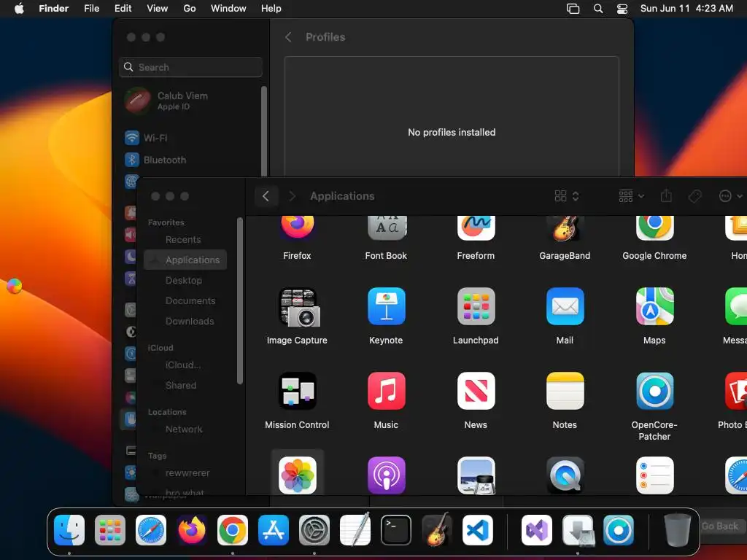747x560 pixels.
Task: Open the Mail app icon
Action: (x=565, y=307)
